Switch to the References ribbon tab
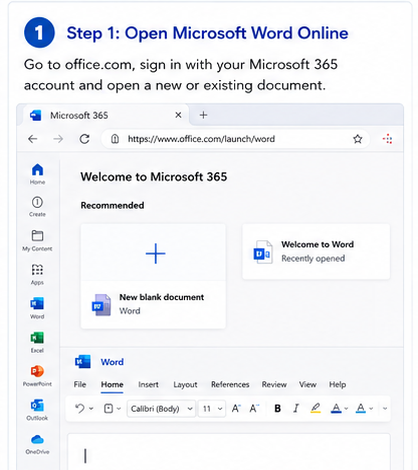This screenshot has height=470, width=418. click(230, 384)
